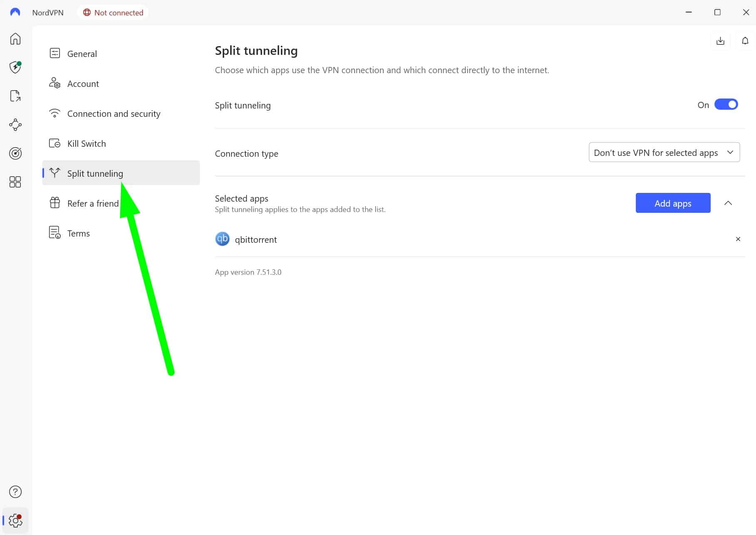Screen dimensions: 756x535
Task: Open Account settings
Action: [121, 84]
